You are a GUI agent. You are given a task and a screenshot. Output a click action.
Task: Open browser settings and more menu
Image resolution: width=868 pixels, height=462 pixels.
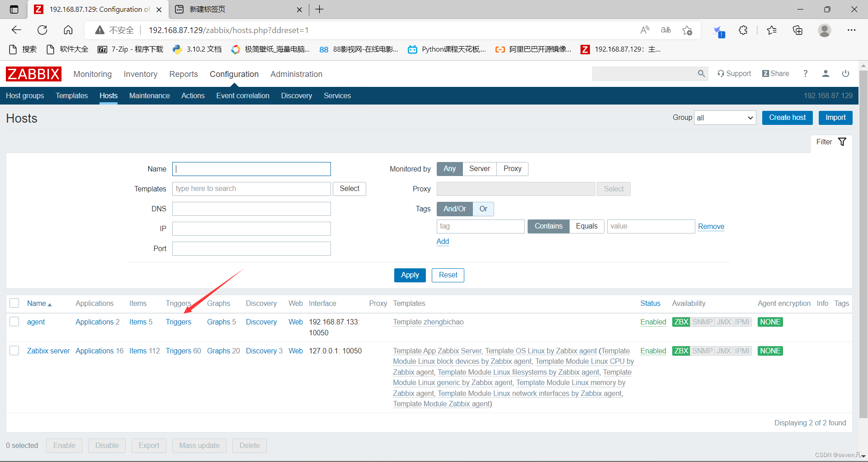point(852,30)
